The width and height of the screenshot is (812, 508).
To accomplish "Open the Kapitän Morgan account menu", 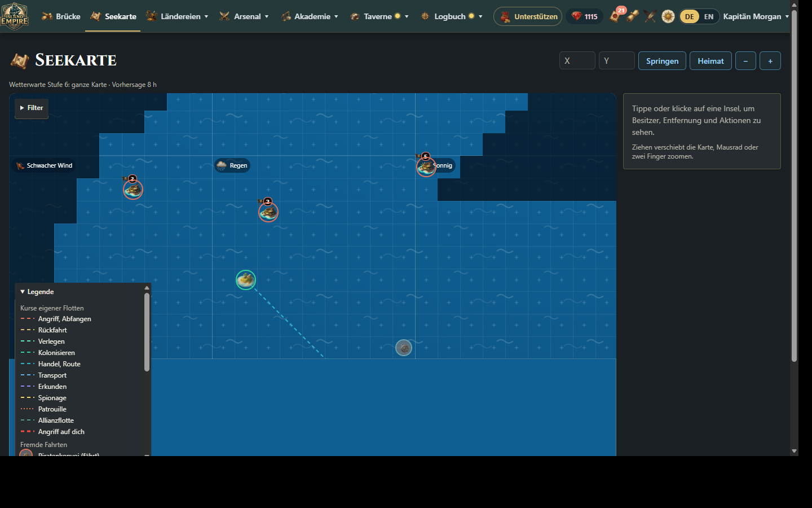I will tap(756, 16).
